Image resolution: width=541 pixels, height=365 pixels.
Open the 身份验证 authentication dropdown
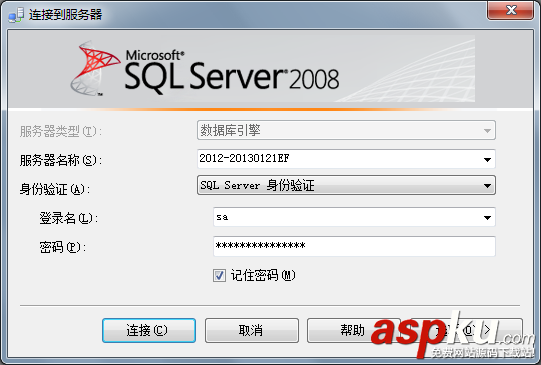click(346, 185)
